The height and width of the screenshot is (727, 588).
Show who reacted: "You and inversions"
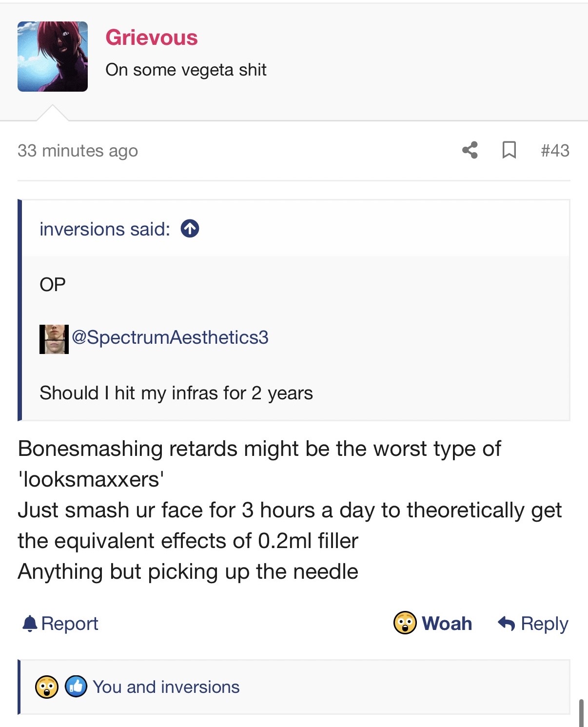pos(166,687)
